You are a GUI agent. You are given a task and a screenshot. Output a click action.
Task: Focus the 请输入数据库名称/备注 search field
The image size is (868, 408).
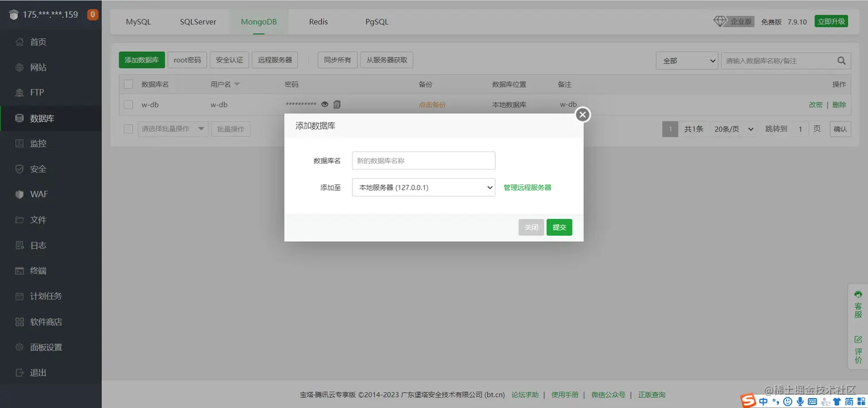[x=778, y=60]
